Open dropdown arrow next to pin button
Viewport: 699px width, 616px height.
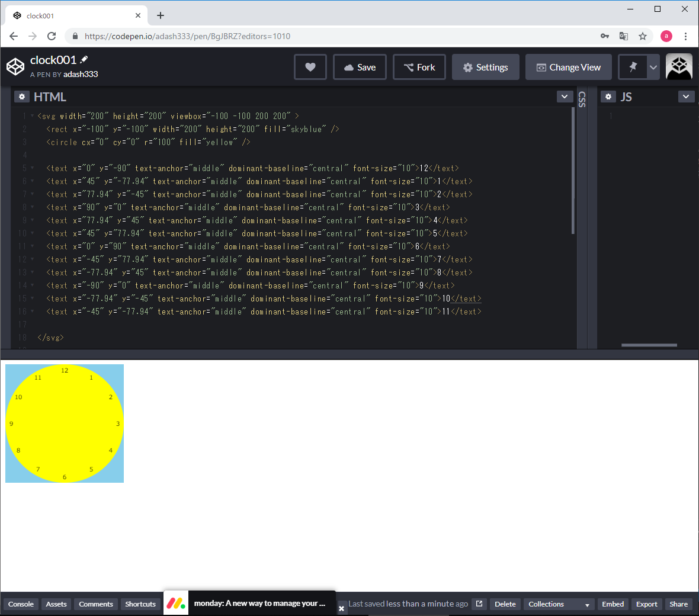click(653, 67)
